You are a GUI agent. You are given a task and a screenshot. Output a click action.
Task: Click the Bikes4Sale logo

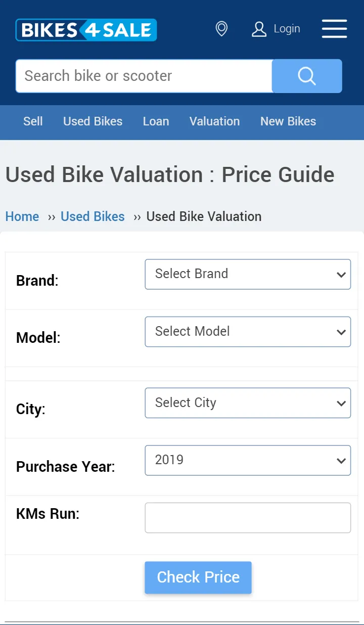(86, 30)
